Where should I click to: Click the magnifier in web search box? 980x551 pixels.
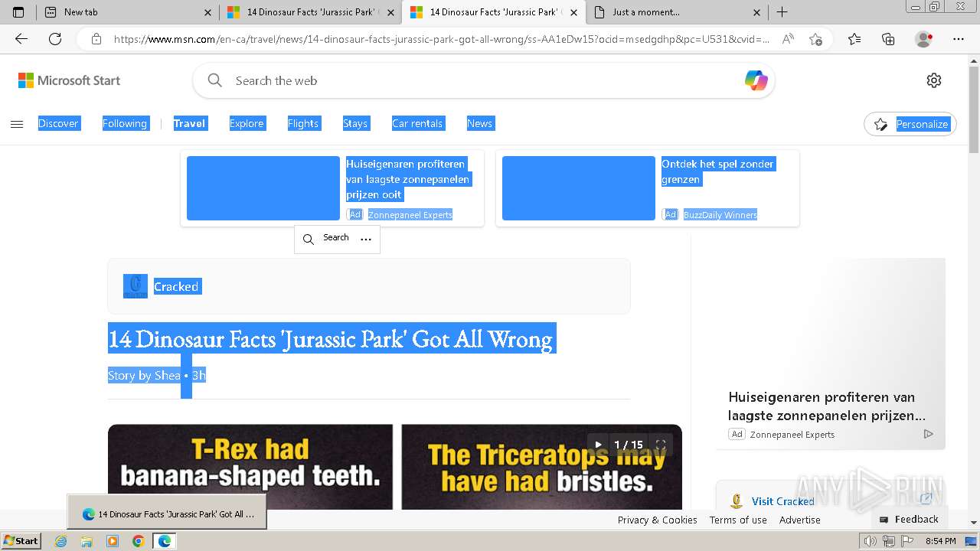(x=215, y=80)
